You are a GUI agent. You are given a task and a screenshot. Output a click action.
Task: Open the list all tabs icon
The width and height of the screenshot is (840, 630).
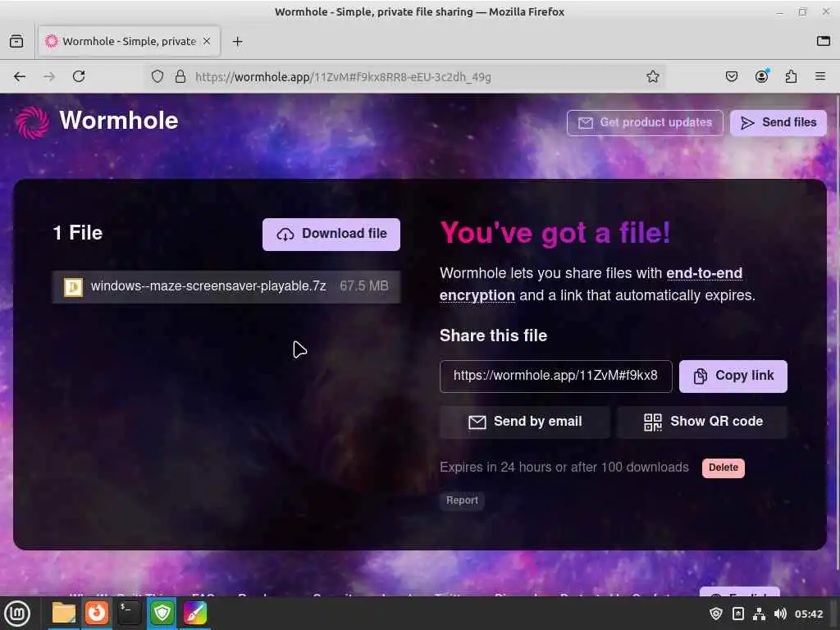tap(824, 41)
